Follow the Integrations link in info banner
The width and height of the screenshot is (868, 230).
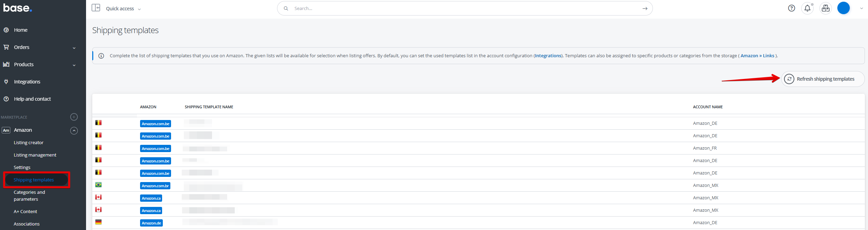pos(548,56)
